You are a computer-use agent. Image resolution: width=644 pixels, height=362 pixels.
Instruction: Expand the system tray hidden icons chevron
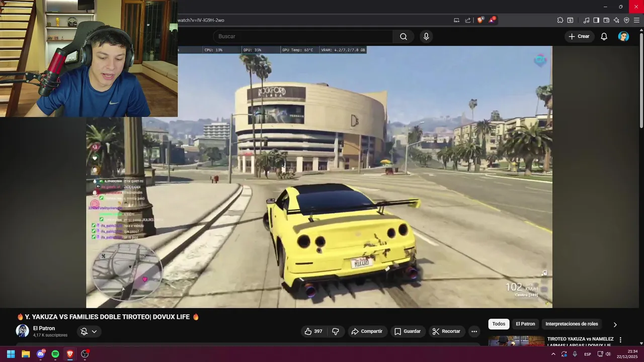coord(553,354)
